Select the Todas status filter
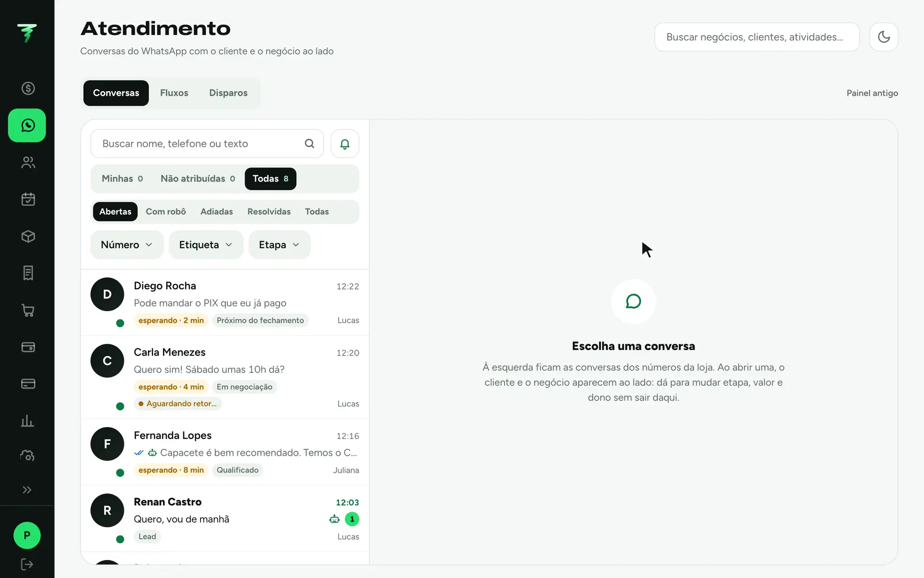Image resolution: width=924 pixels, height=578 pixels. [x=317, y=211]
